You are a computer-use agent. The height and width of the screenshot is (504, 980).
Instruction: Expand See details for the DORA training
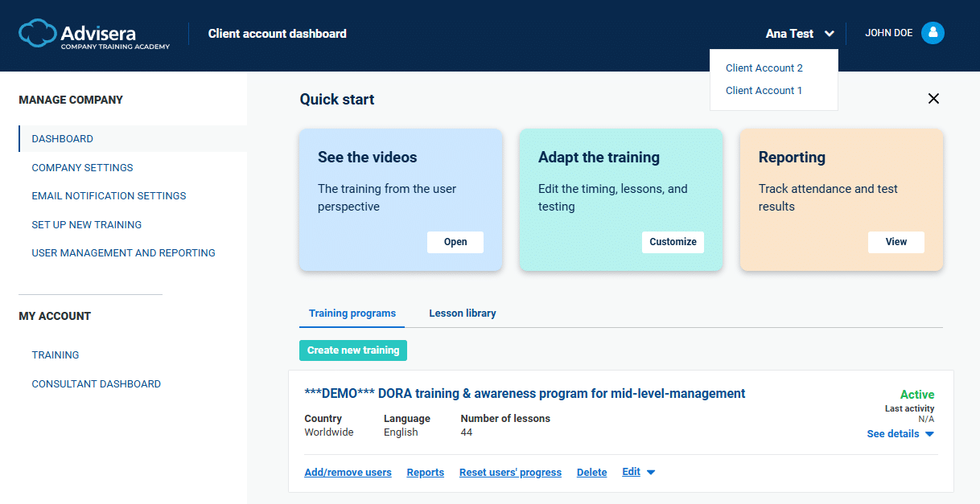point(900,433)
